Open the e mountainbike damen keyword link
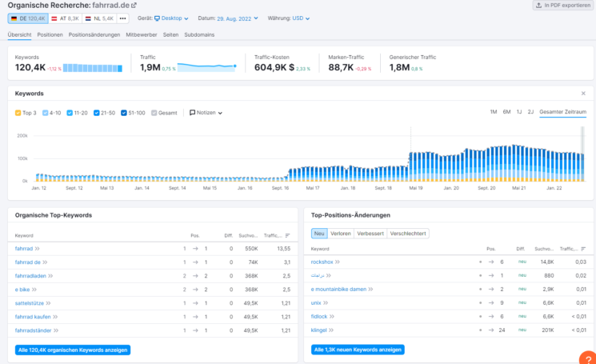Screen dimensions: 596x364 [338, 289]
